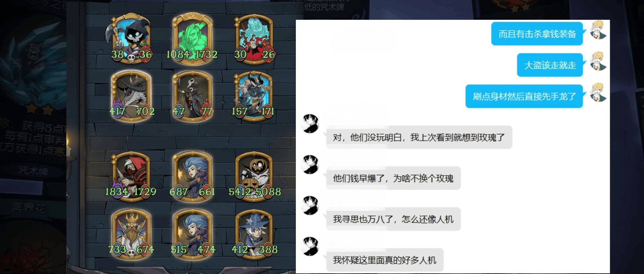Click the blue chat bubble 大盗该走就走
The width and height of the screenshot is (644, 274).
click(x=550, y=65)
